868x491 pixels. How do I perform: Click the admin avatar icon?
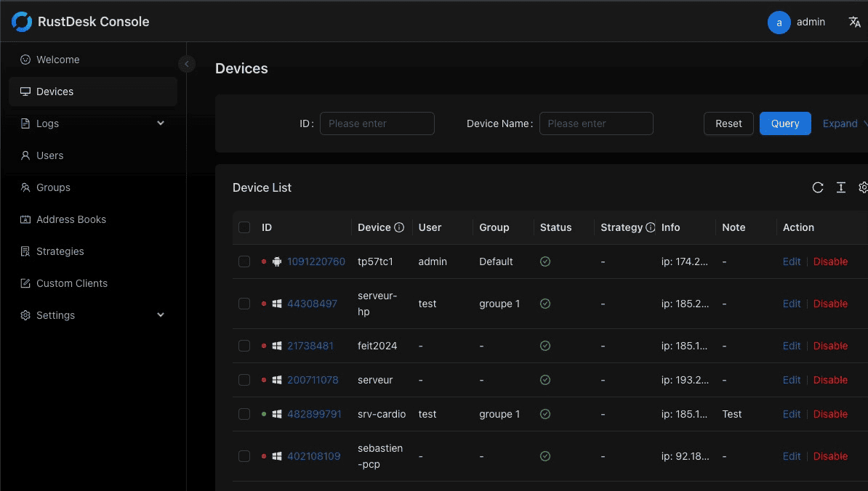coord(779,23)
